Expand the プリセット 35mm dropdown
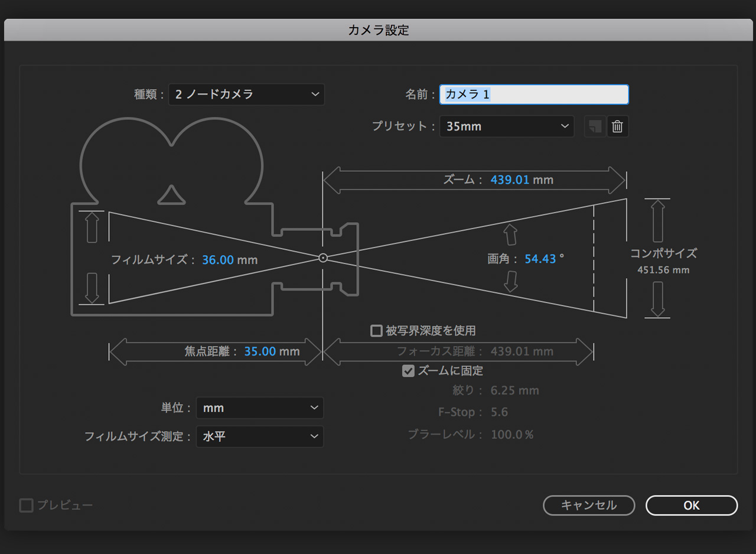 507,126
